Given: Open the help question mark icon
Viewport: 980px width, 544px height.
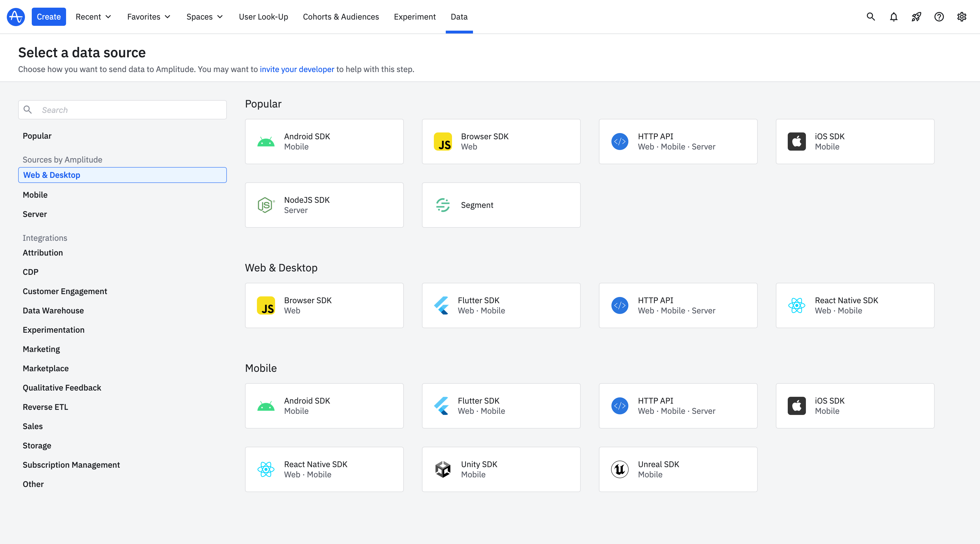Looking at the screenshot, I should (x=939, y=17).
